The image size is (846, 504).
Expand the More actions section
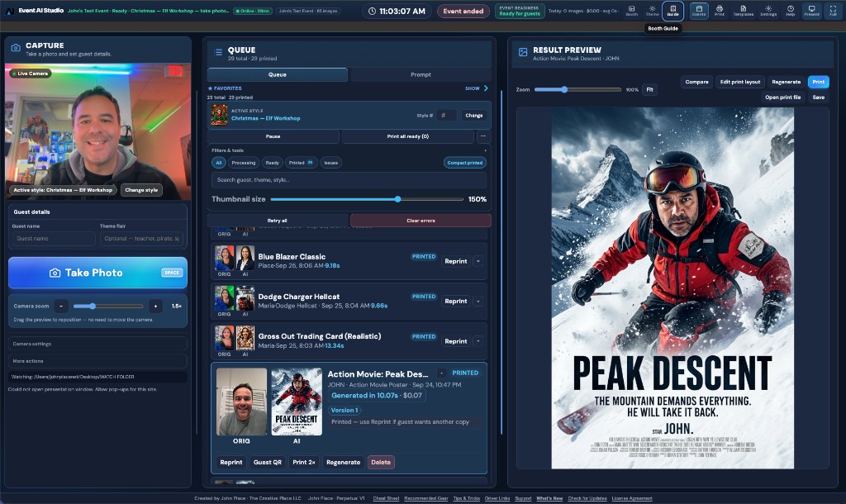click(x=97, y=361)
